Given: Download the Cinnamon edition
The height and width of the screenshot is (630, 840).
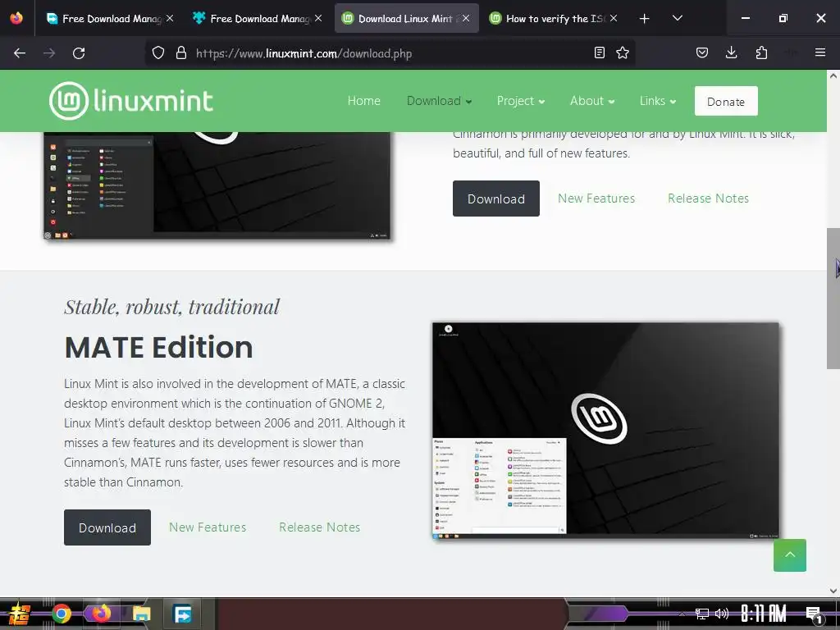Looking at the screenshot, I should point(496,199).
